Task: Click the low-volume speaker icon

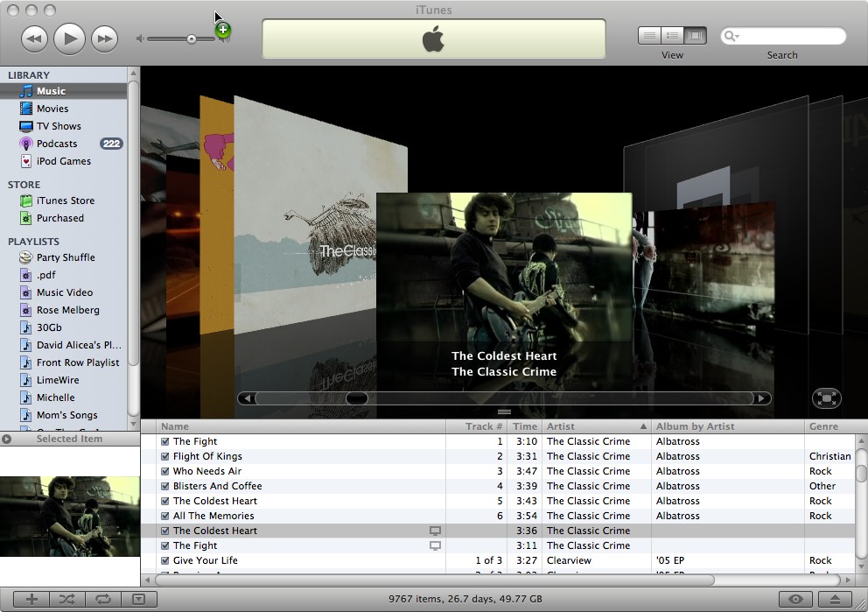Action: pos(141,39)
